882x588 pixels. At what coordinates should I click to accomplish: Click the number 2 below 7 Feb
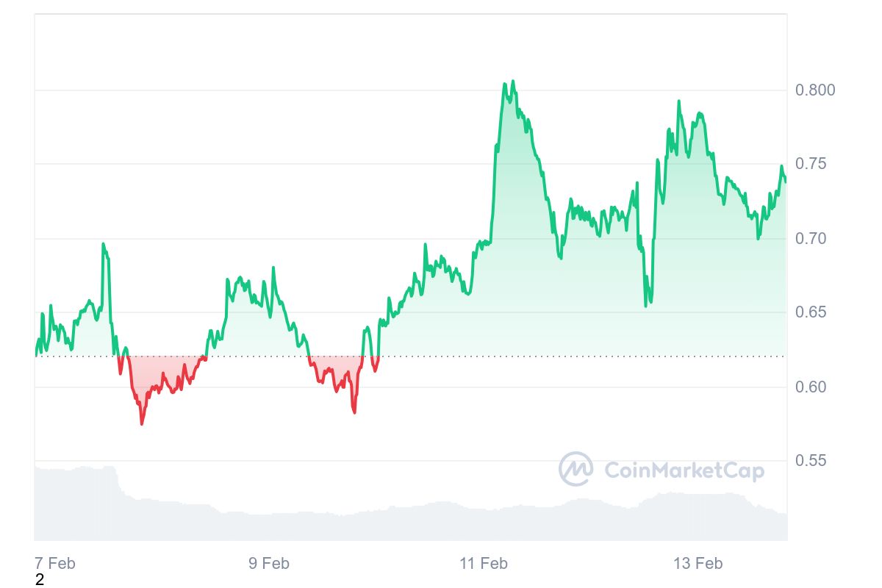click(x=40, y=580)
